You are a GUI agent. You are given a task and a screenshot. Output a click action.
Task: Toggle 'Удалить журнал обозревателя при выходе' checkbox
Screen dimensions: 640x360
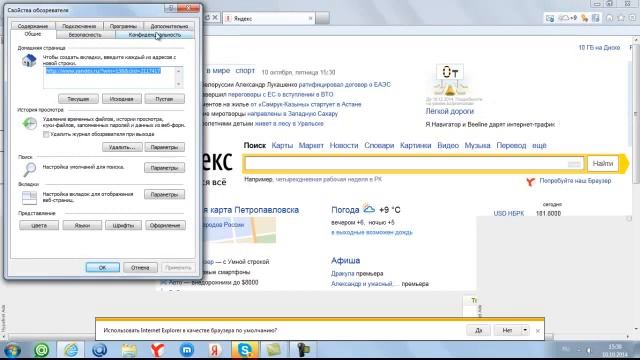coord(46,134)
